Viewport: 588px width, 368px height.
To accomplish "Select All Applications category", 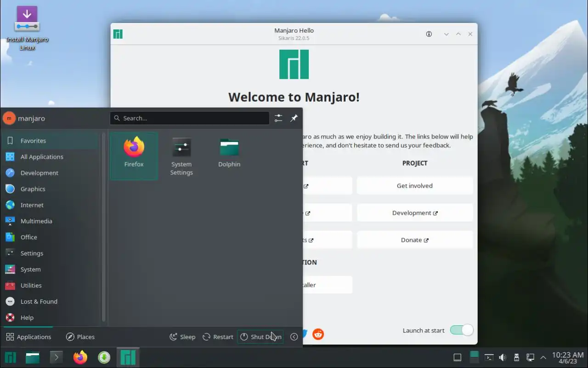I will pyautogui.click(x=50, y=157).
